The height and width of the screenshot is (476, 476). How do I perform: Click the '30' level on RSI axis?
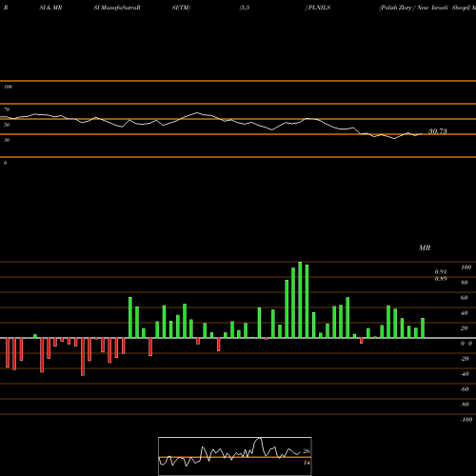[x=7, y=140]
